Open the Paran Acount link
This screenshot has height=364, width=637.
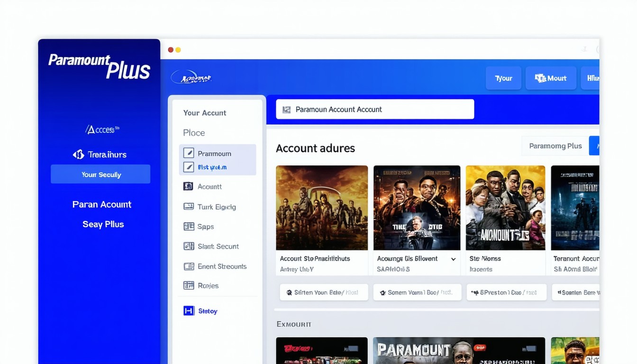coord(101,204)
